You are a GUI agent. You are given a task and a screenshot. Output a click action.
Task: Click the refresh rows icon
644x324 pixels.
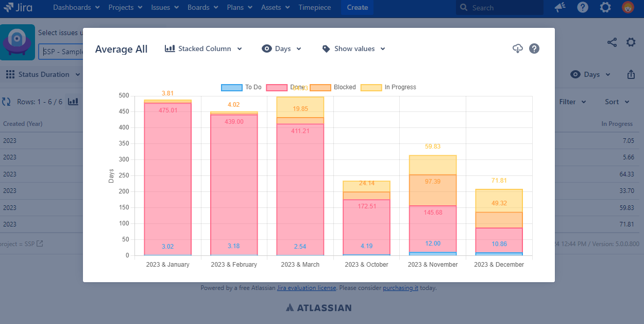6,102
